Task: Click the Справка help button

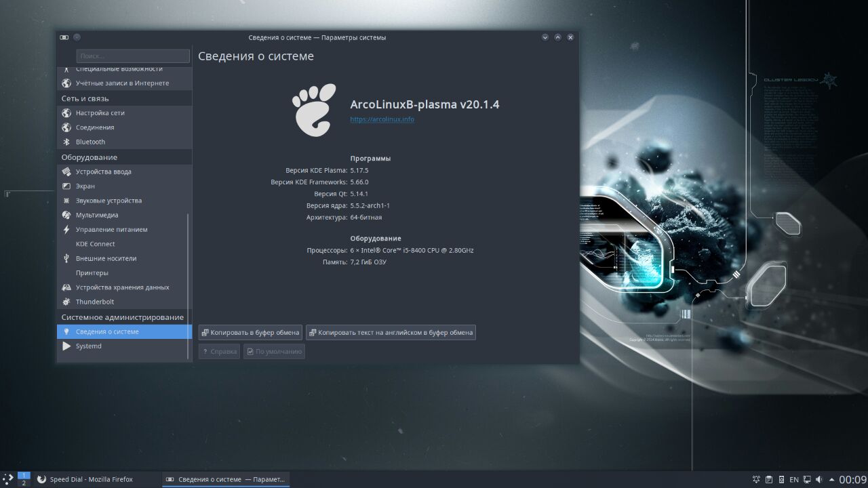Action: (x=219, y=352)
